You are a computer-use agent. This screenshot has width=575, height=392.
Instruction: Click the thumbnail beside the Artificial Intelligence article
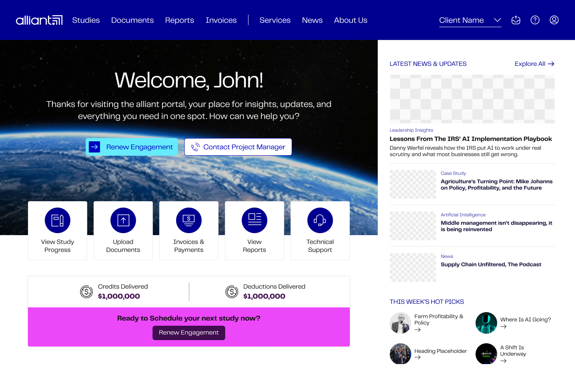413,226
